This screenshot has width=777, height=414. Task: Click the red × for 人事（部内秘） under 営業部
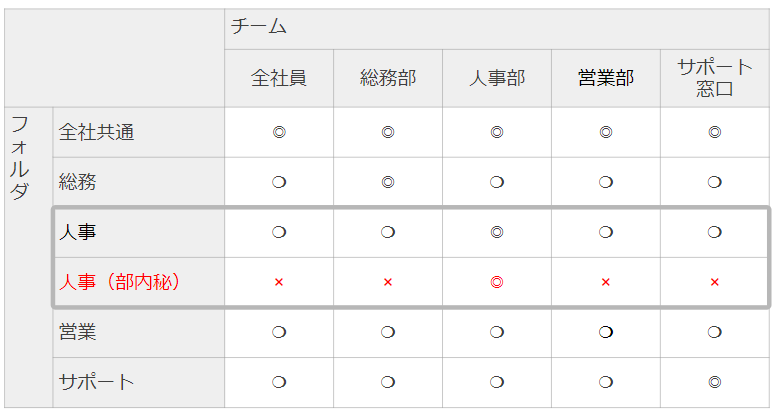point(606,282)
